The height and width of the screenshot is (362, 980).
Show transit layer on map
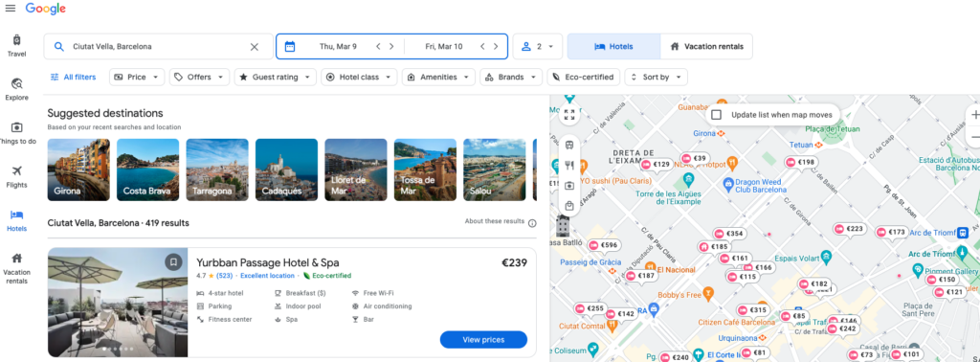coord(568,145)
